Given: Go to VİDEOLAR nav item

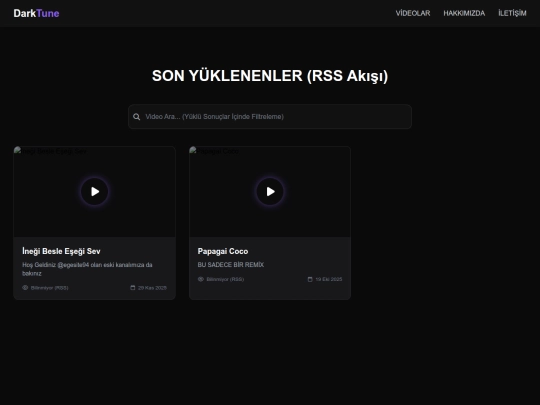Looking at the screenshot, I should 413,13.
